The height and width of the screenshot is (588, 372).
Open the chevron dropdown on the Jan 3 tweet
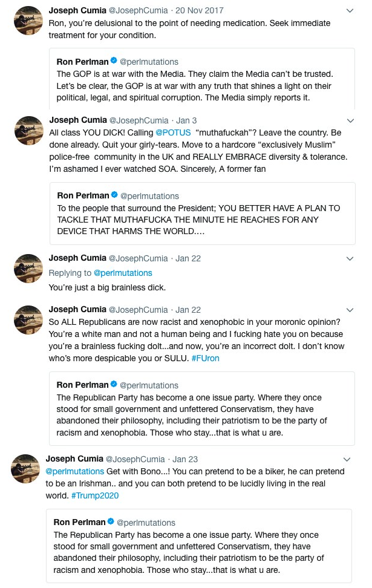click(349, 120)
